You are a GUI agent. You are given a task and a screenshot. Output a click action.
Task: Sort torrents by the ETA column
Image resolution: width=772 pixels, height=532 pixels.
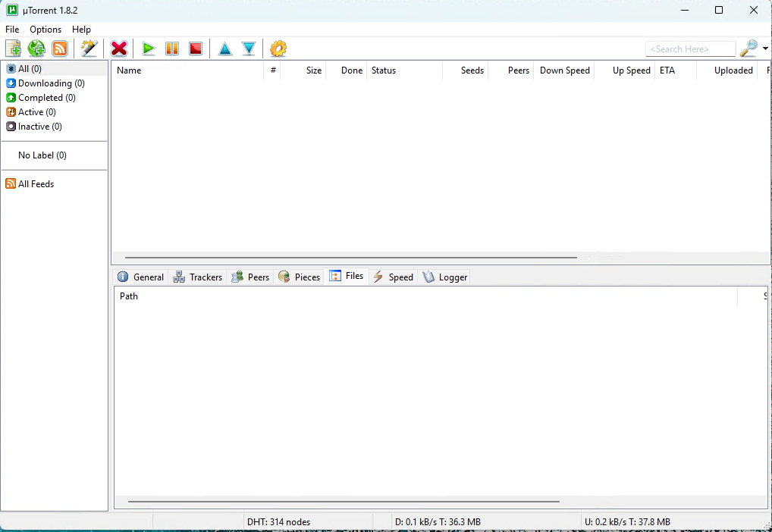pos(676,70)
